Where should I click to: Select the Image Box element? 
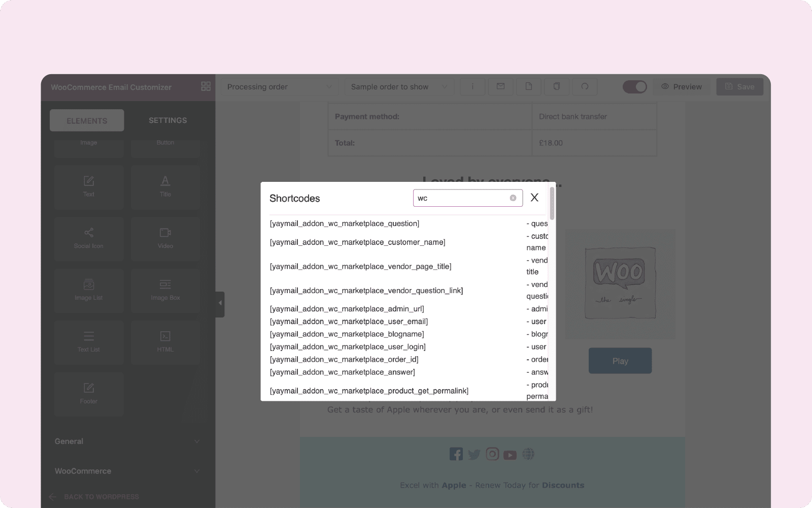click(165, 291)
